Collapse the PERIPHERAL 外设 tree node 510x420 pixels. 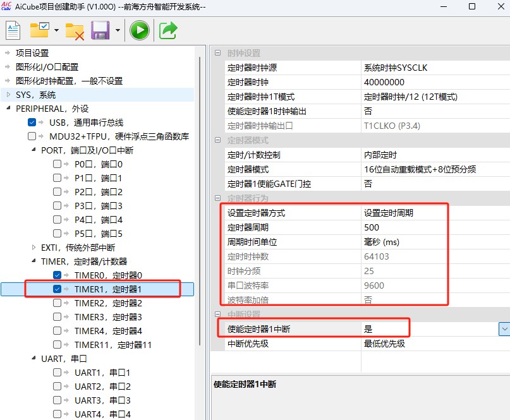pos(8,108)
